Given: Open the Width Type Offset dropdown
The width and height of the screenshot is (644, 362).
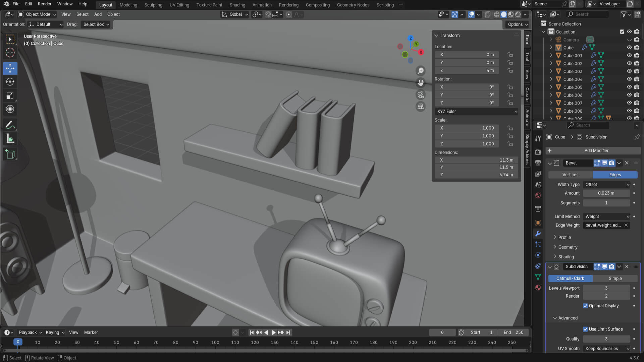Looking at the screenshot, I should [x=607, y=185].
